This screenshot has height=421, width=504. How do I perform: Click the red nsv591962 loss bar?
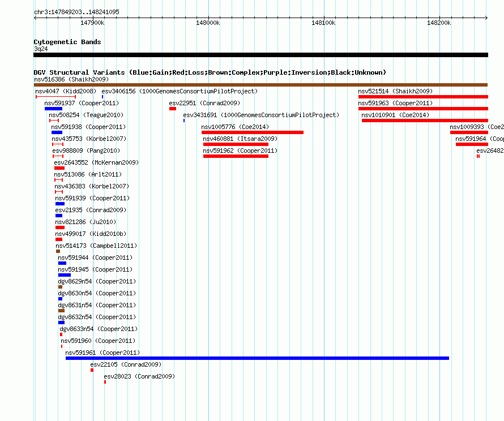pyautogui.click(x=236, y=156)
